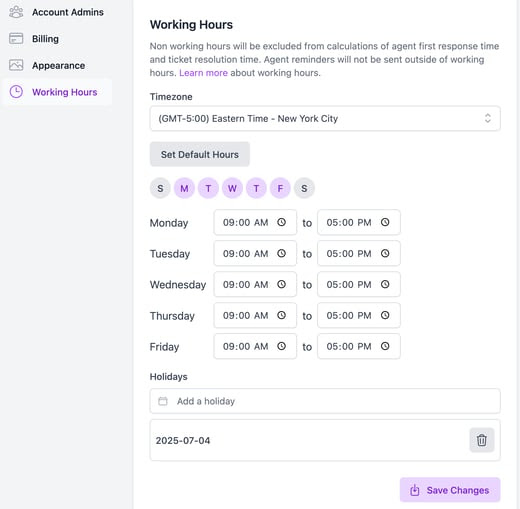Click the Working Hours clock icon in sidebar

16,92
